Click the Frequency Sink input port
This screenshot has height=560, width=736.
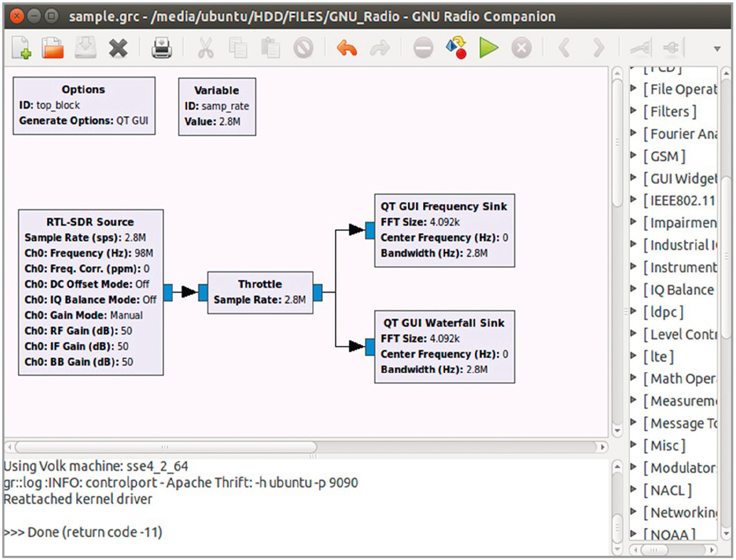tap(370, 230)
